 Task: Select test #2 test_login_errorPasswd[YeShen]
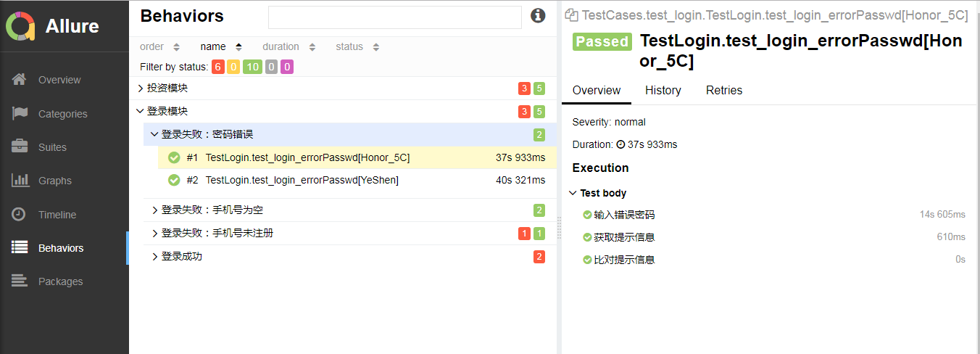[302, 180]
